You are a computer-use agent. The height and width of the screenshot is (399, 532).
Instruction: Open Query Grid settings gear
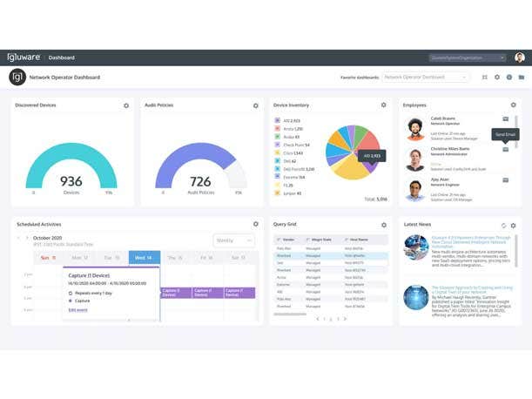point(383,225)
